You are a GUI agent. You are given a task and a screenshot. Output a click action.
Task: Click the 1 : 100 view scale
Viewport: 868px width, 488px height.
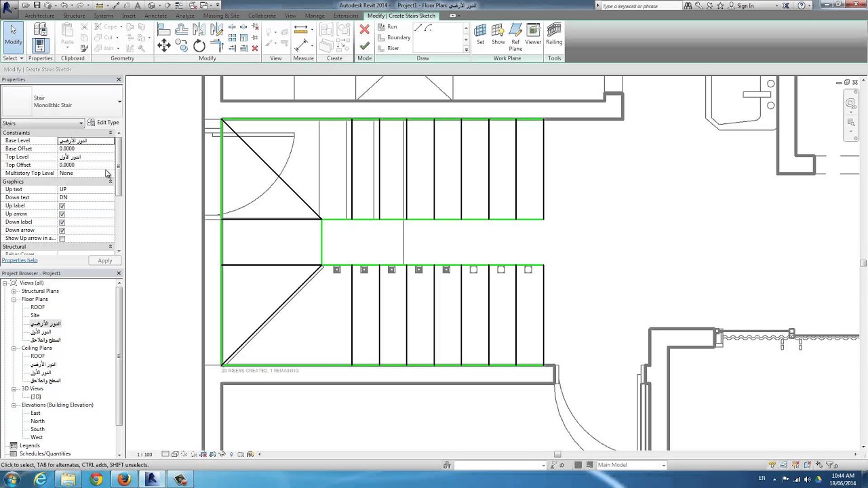point(144,454)
